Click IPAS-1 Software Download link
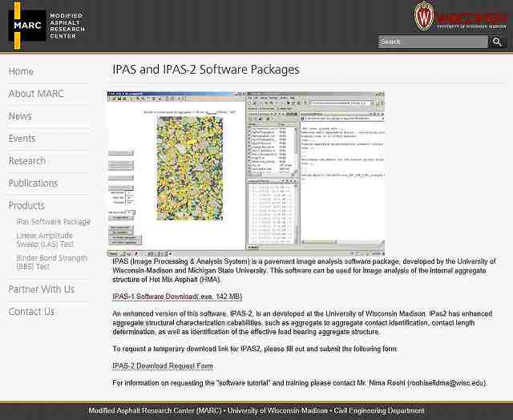 click(x=177, y=297)
